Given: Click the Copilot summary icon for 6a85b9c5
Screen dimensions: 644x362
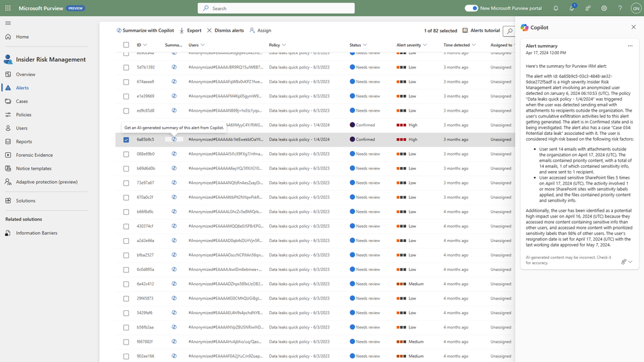Looking at the screenshot, I should [x=174, y=139].
